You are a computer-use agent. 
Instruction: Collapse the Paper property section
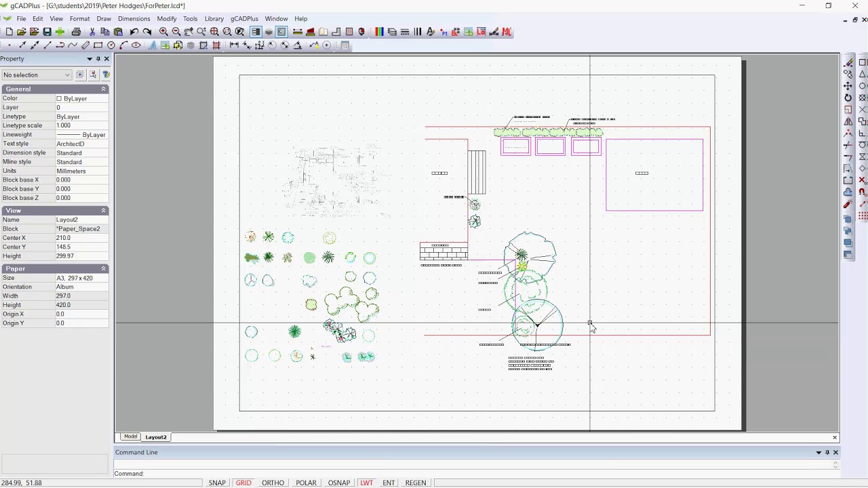tap(104, 268)
